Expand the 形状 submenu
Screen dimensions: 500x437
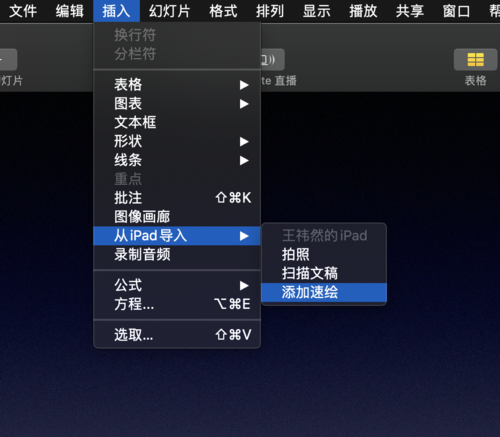177,141
